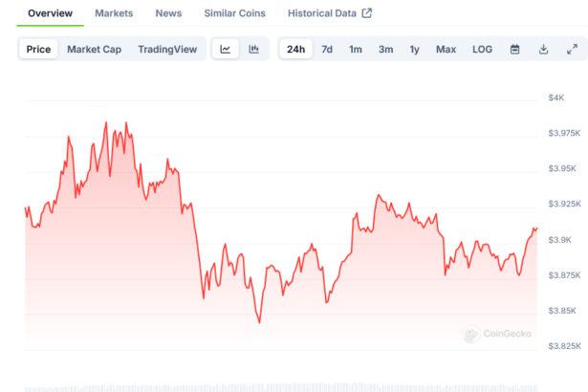Switch chart to TradingView mode
The width and height of the screenshot is (588, 392).
click(x=167, y=49)
